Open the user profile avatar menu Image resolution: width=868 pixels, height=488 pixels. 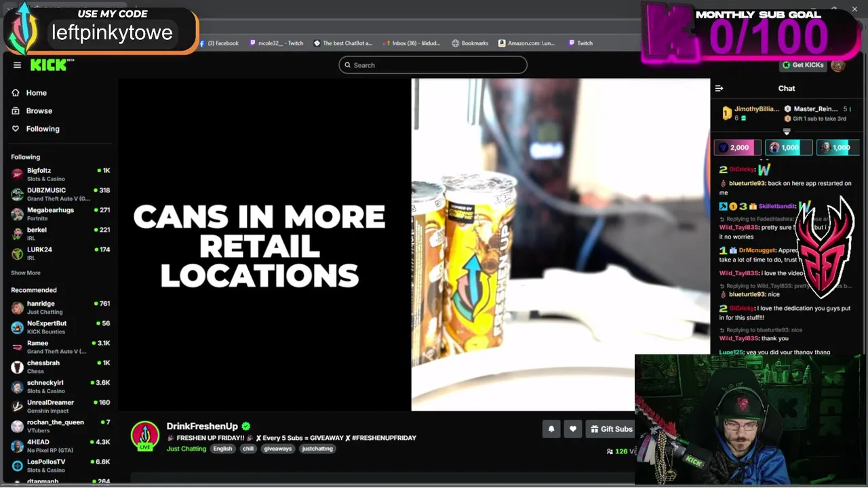click(x=838, y=65)
